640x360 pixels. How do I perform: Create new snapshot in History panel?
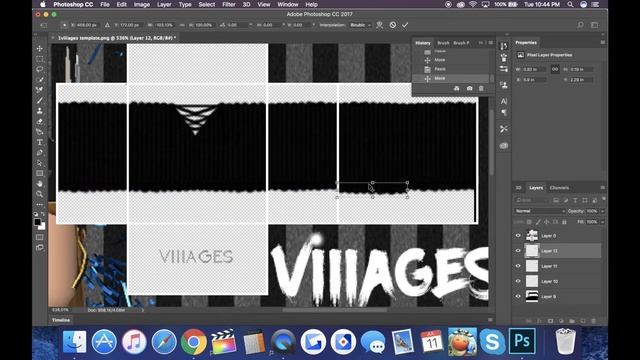pyautogui.click(x=469, y=88)
